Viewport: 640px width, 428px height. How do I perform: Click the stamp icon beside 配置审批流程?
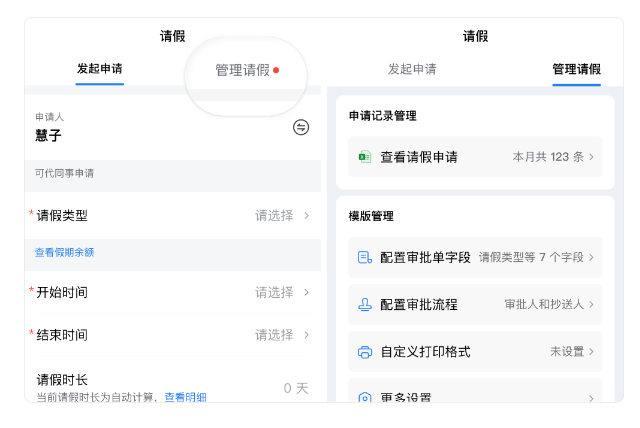[364, 304]
